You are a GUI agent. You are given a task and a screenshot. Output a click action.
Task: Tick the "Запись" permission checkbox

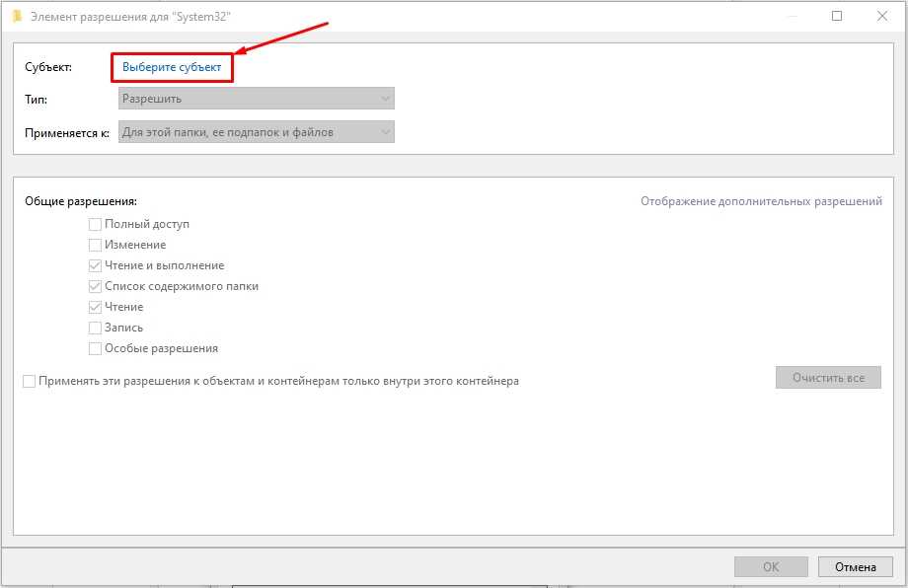(x=96, y=328)
